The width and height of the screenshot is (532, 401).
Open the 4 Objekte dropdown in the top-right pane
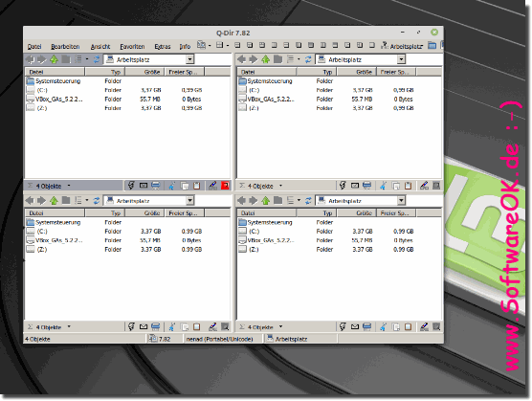[x=280, y=186]
